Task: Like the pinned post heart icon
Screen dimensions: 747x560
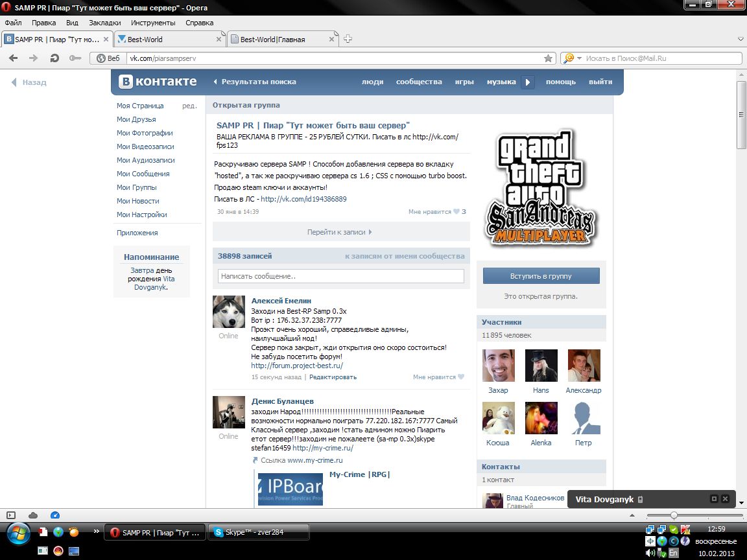Action: (456, 211)
